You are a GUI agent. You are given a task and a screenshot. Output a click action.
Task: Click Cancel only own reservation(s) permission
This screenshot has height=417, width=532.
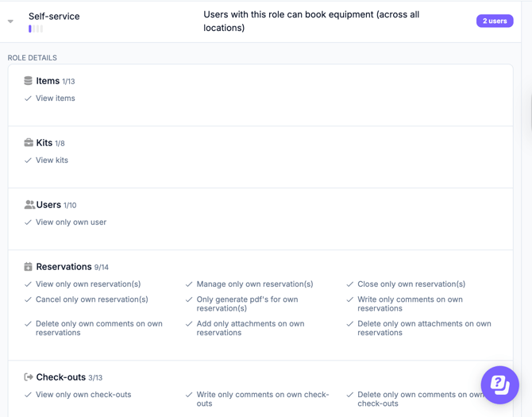click(x=92, y=299)
